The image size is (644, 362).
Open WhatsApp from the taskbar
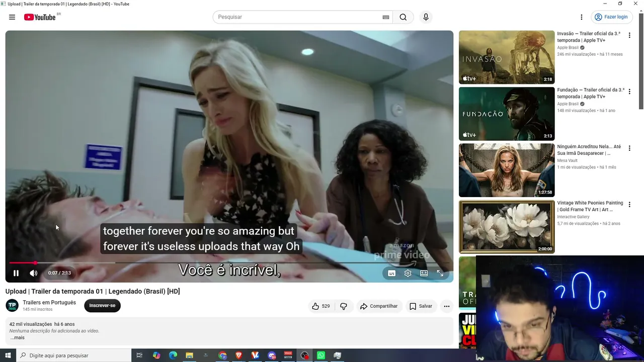321,355
